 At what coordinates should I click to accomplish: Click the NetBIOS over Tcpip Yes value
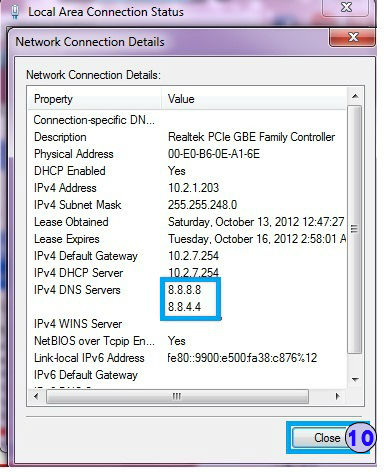click(177, 341)
